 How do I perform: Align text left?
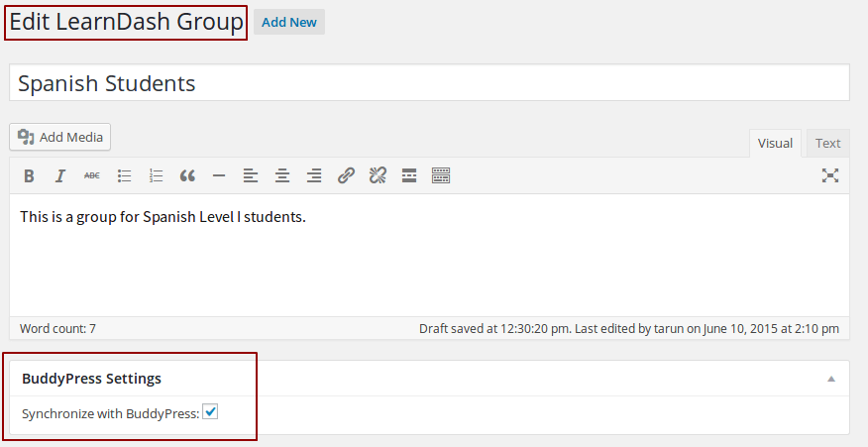click(x=251, y=176)
